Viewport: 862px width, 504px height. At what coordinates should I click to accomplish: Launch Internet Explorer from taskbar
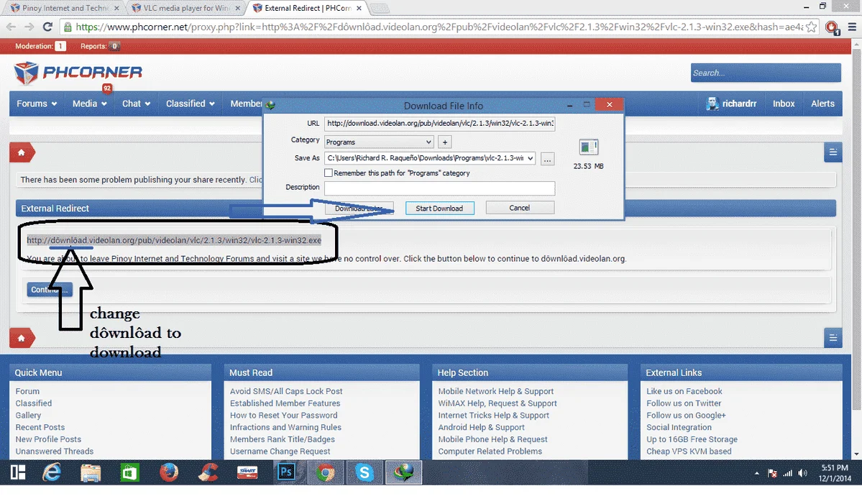point(52,472)
